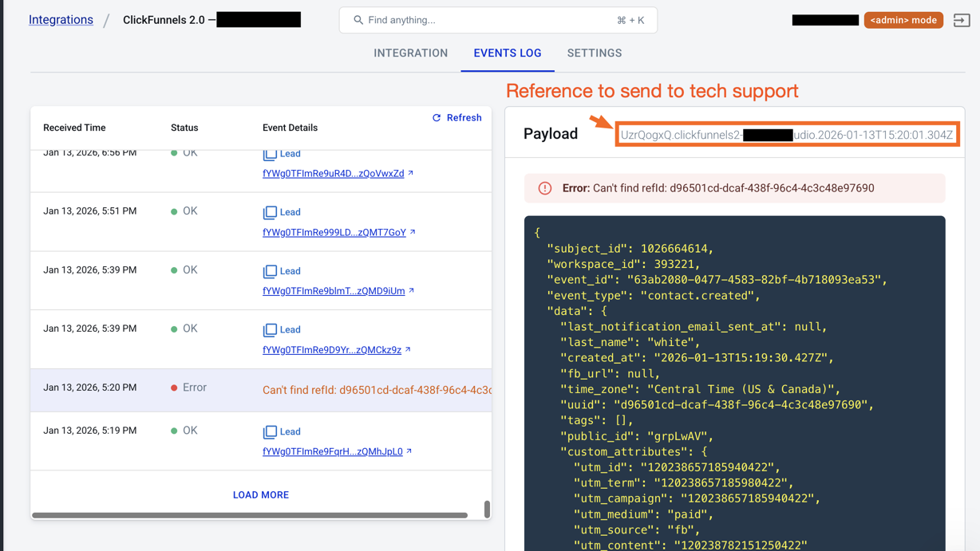Open link fYWg0TFImRe9blmT...zQMD9iUm
This screenshot has height=551, width=980.
click(x=334, y=291)
